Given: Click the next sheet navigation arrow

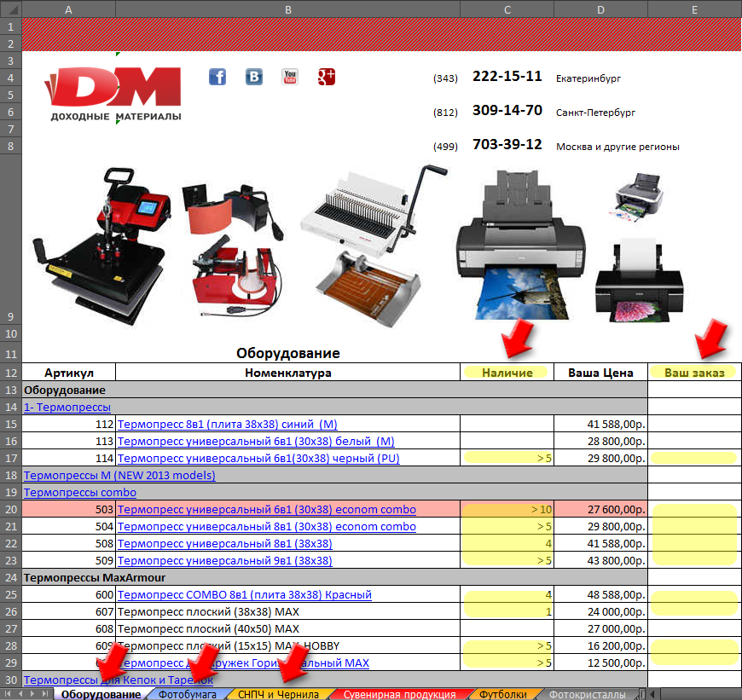Looking at the screenshot, I should pyautogui.click(x=32, y=694).
